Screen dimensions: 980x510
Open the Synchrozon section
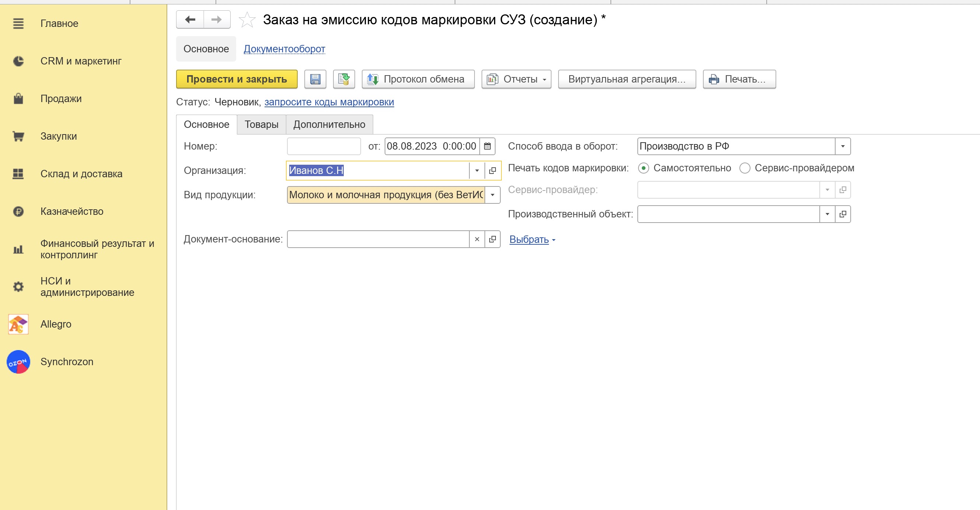coord(67,362)
